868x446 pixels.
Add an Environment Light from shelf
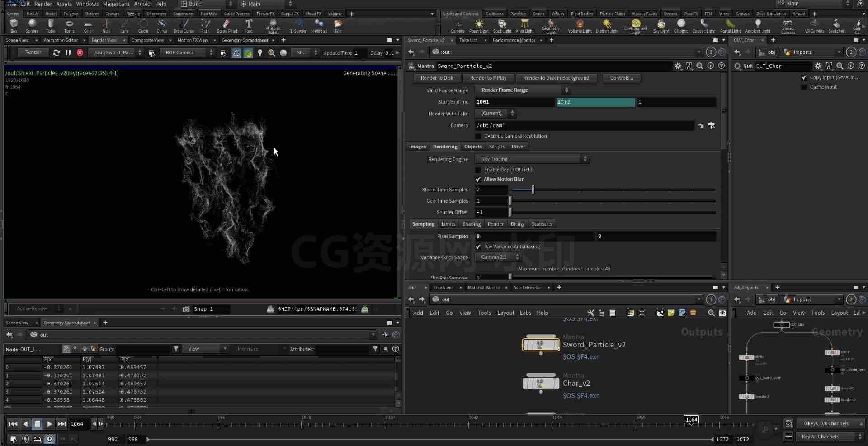point(636,26)
